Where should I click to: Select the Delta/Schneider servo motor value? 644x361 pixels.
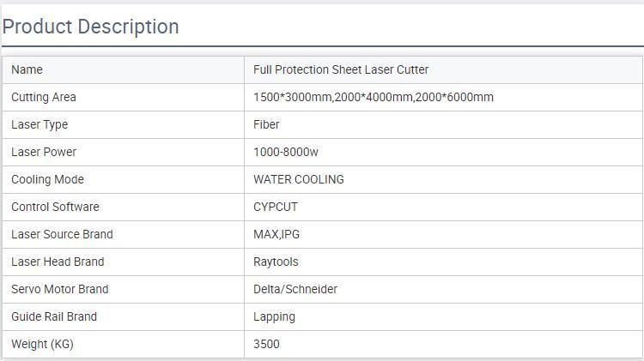295,289
